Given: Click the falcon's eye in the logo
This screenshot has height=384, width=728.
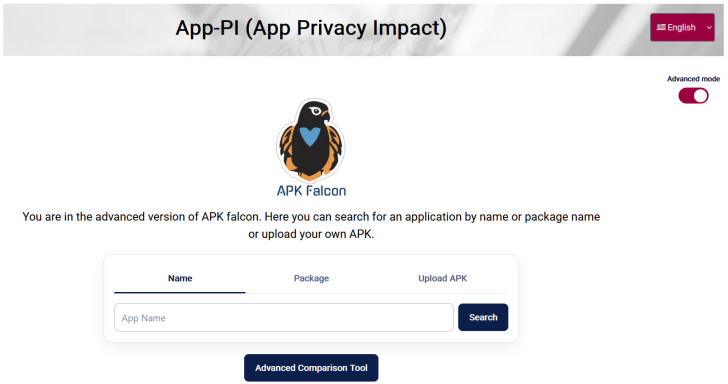Looking at the screenshot, I should coord(316,111).
